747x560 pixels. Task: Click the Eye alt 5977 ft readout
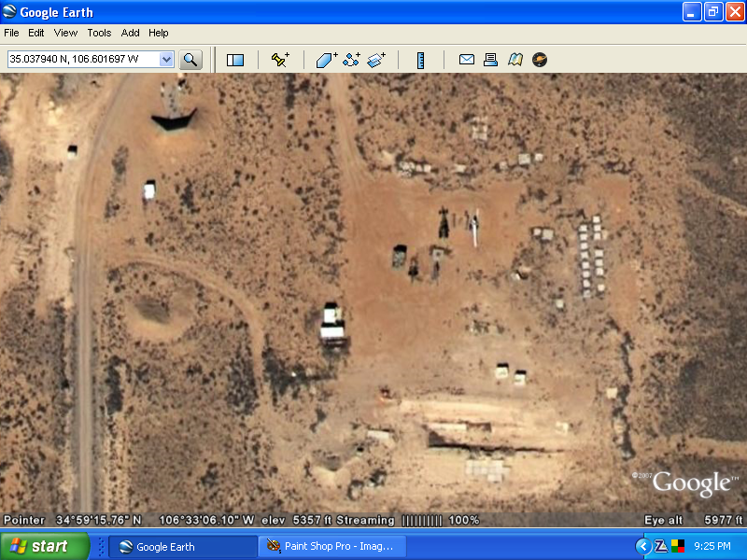693,520
